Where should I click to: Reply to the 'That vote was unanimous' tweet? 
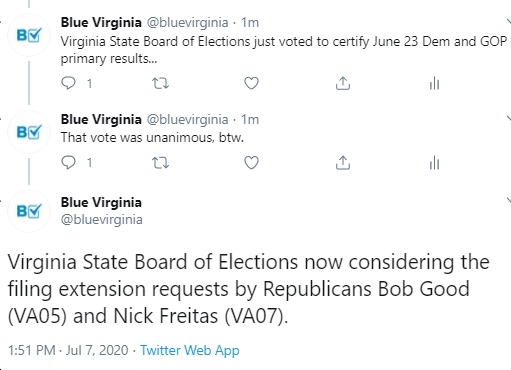(69, 163)
